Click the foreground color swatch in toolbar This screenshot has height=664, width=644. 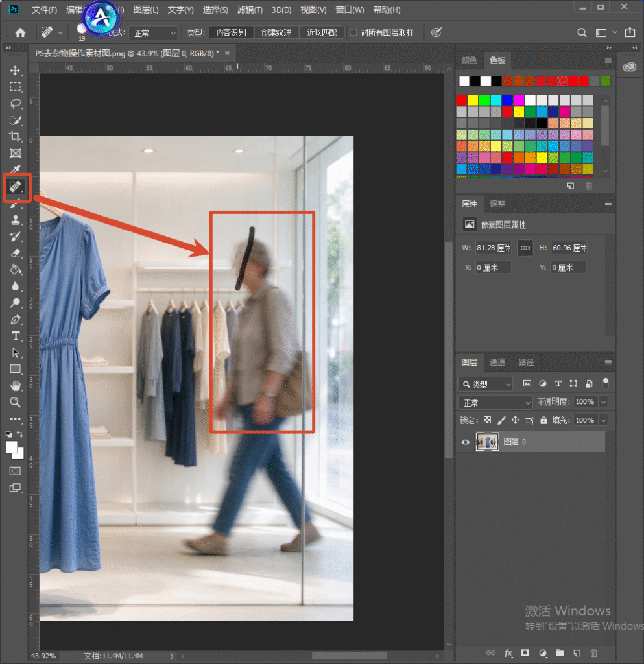[x=12, y=447]
